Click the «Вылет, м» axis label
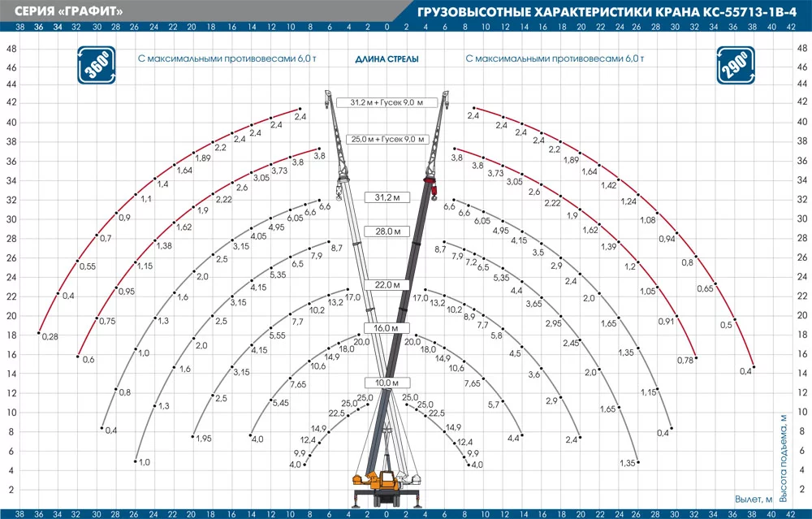 point(754,500)
